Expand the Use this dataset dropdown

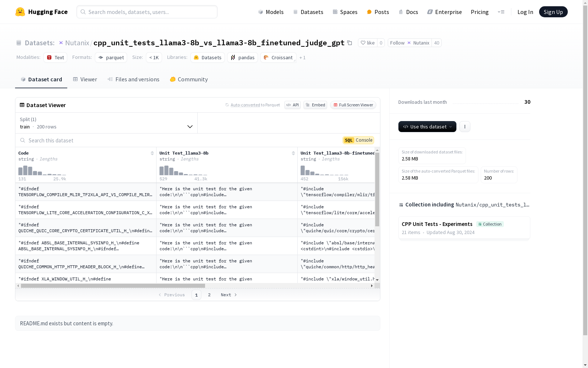[x=427, y=127]
